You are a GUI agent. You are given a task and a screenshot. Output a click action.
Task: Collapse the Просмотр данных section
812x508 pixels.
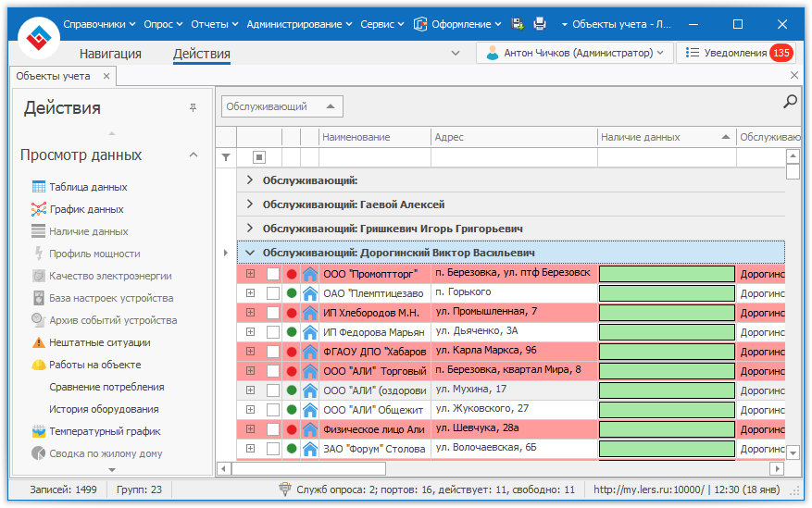click(x=193, y=155)
